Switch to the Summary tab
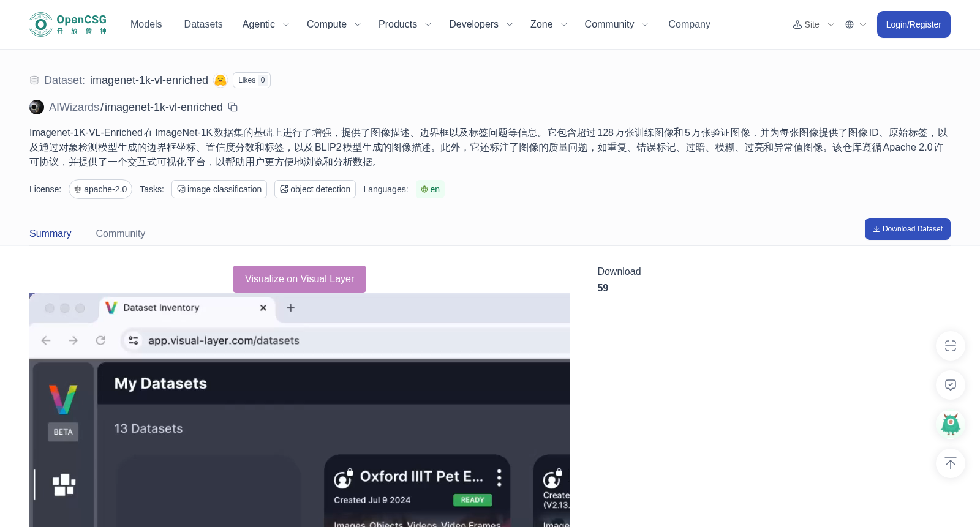The width and height of the screenshot is (980, 527). [50, 234]
